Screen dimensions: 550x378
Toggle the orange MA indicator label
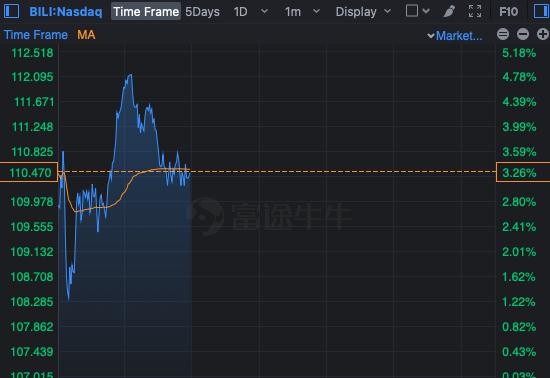coord(86,35)
